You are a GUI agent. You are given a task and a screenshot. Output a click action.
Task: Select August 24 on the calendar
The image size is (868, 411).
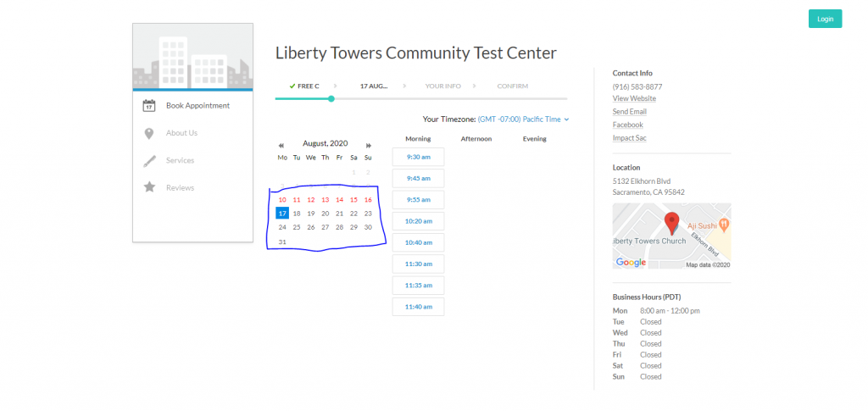tap(282, 227)
